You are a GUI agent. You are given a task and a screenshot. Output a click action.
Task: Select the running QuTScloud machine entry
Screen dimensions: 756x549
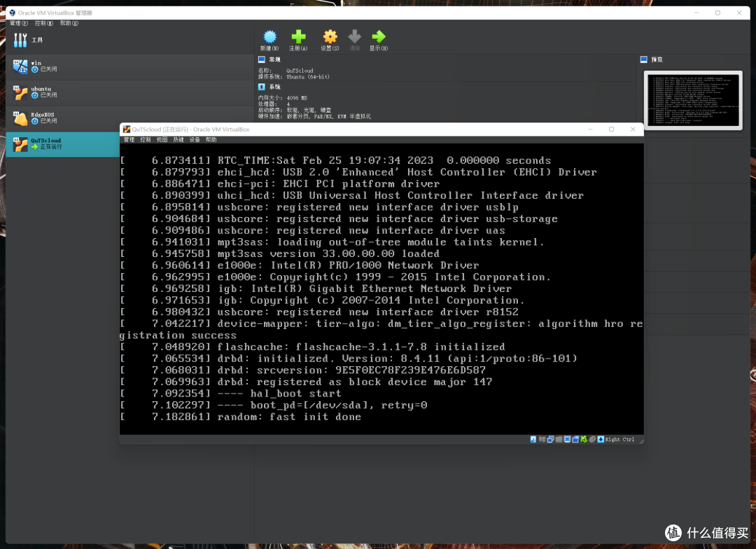coord(63,144)
